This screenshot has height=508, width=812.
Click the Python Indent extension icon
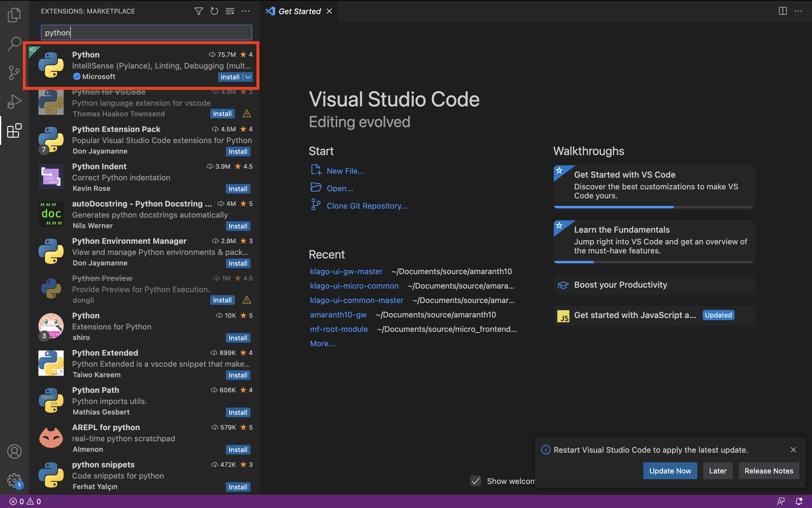(51, 177)
